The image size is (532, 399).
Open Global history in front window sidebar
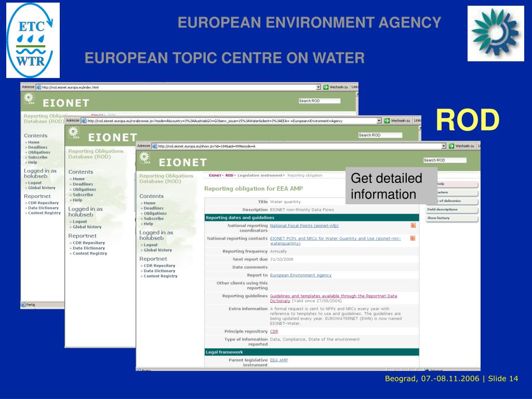[158, 250]
